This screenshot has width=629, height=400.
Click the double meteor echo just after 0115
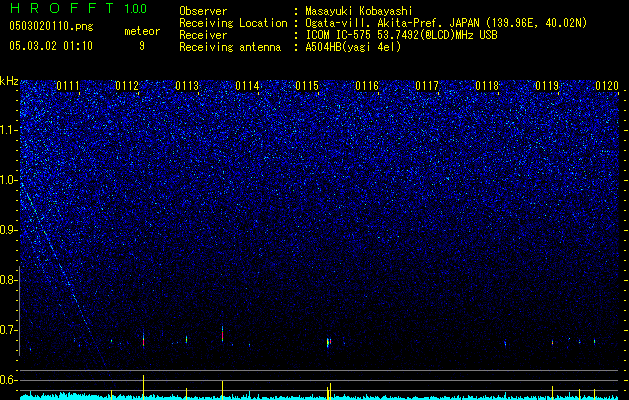(x=329, y=342)
